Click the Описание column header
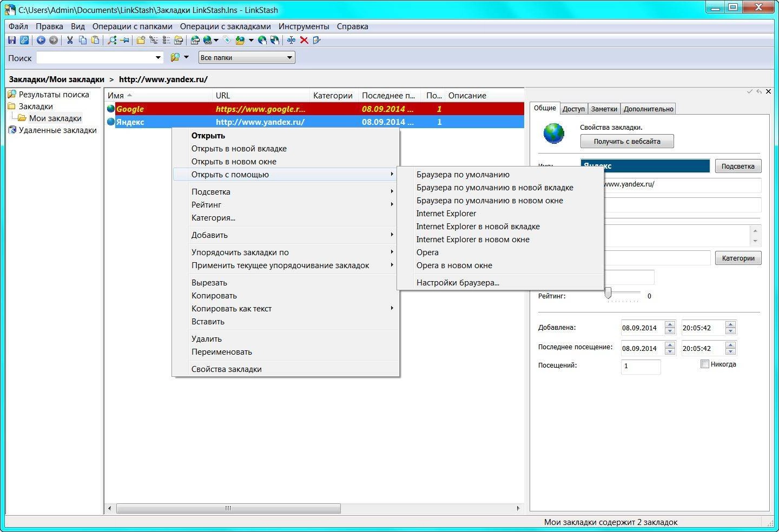 coord(484,96)
